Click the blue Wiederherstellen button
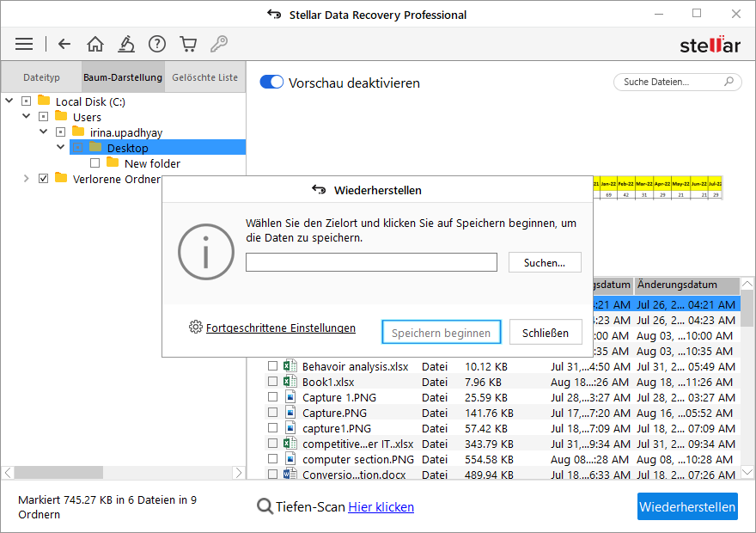 (x=687, y=506)
